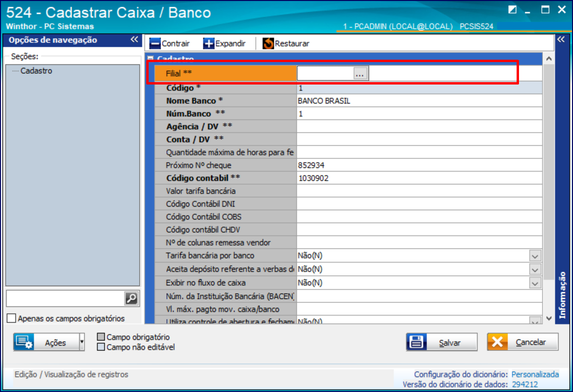The image size is (573, 392).
Task: Toggle the Campo obrigatório checkbox
Action: click(x=101, y=337)
